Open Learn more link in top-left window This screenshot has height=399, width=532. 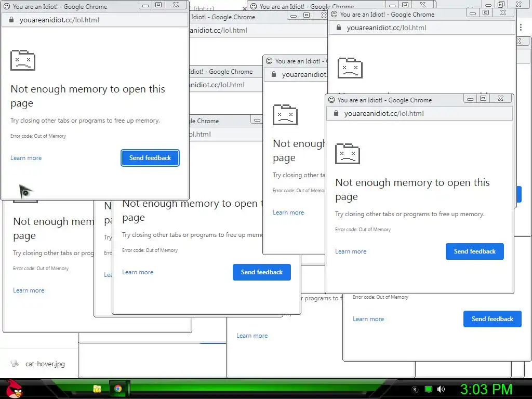click(x=26, y=158)
